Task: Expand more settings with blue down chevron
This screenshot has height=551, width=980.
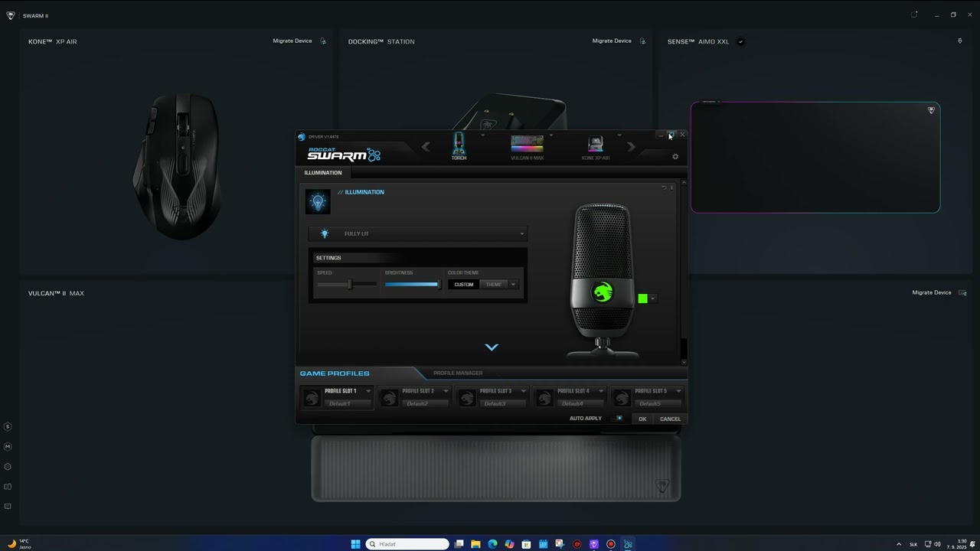Action: click(492, 347)
